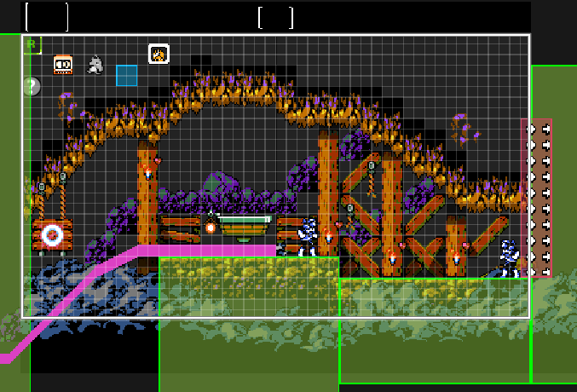Select the hanging bullseye target sign
Image resolution: width=577 pixels, height=392 pixels.
[x=52, y=235]
